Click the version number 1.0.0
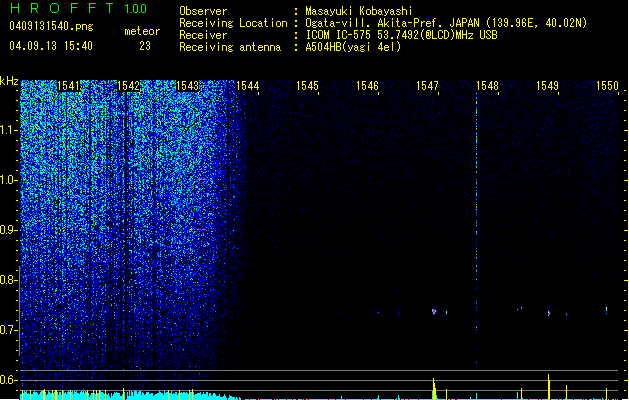This screenshot has width=629, height=400. (x=135, y=8)
